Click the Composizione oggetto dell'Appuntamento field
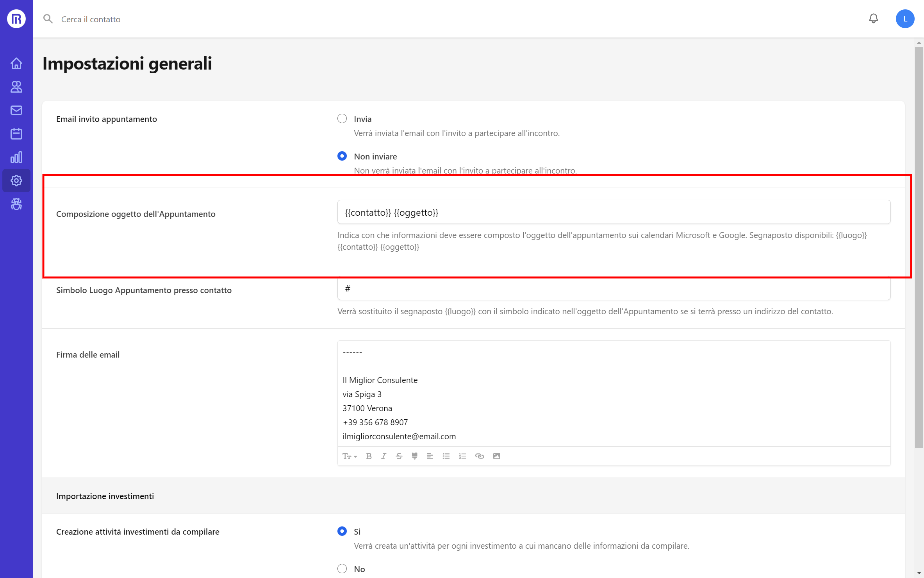Image resolution: width=924 pixels, height=578 pixels. [614, 212]
